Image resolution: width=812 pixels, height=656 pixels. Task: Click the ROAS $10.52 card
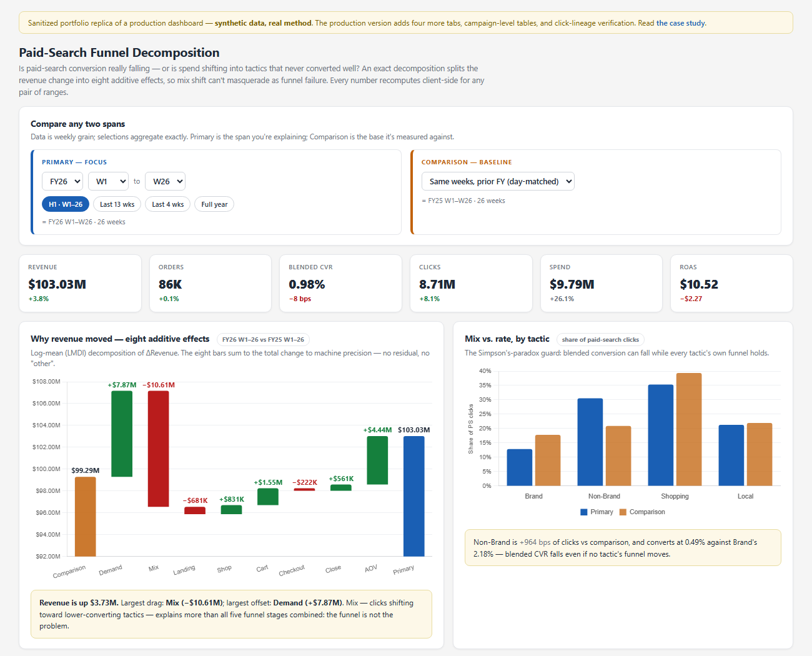731,283
